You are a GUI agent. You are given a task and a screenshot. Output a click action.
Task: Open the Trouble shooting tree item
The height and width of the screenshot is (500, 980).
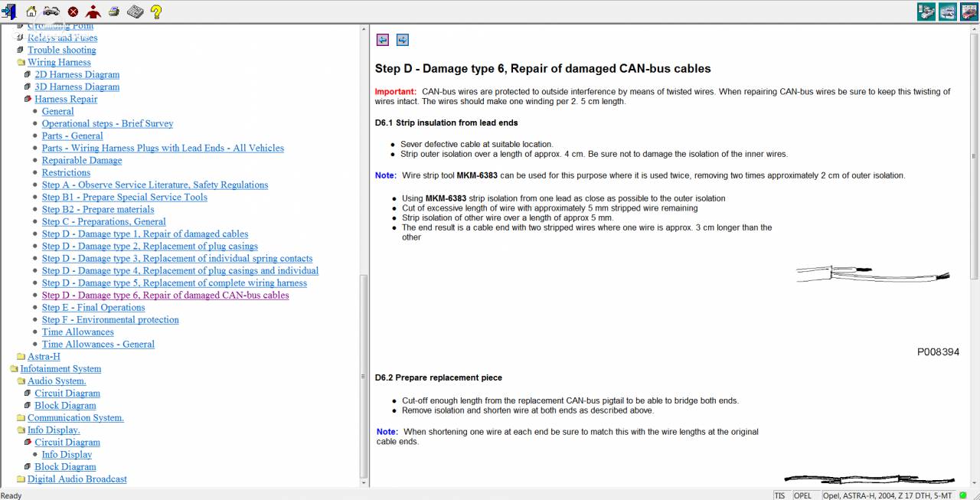pos(62,50)
